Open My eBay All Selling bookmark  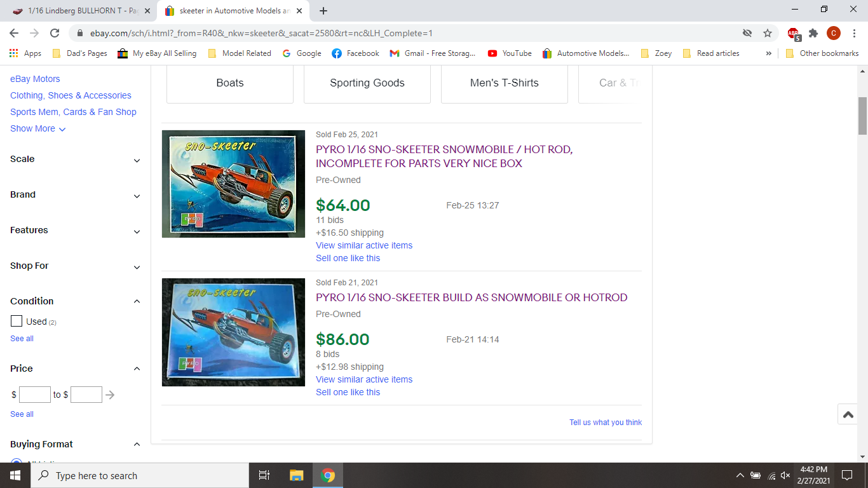point(157,53)
